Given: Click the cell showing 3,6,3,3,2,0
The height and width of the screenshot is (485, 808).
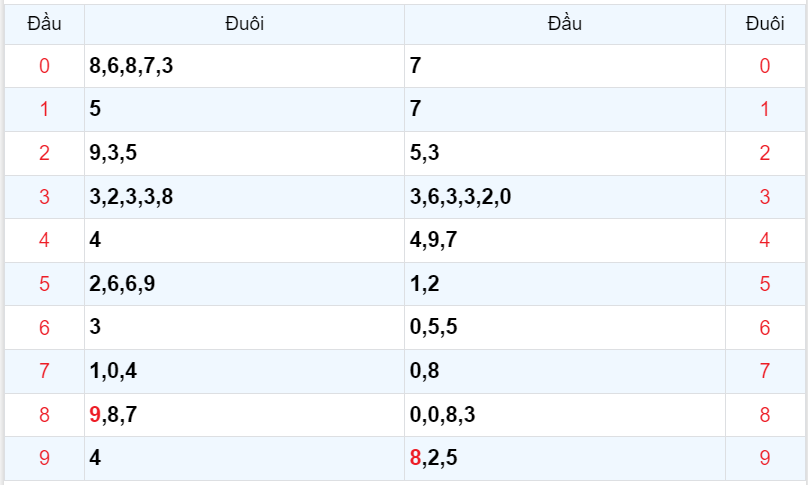Looking at the screenshot, I should [460, 197].
